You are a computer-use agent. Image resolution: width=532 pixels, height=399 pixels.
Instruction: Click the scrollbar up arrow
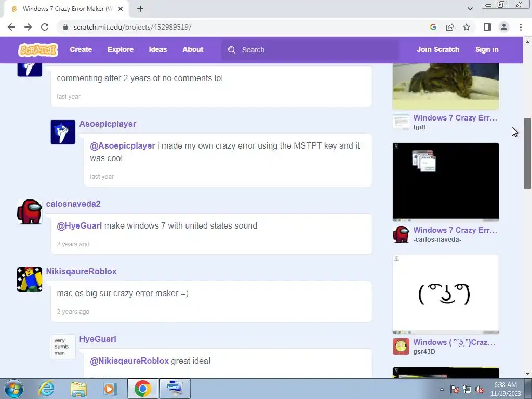(527, 42)
